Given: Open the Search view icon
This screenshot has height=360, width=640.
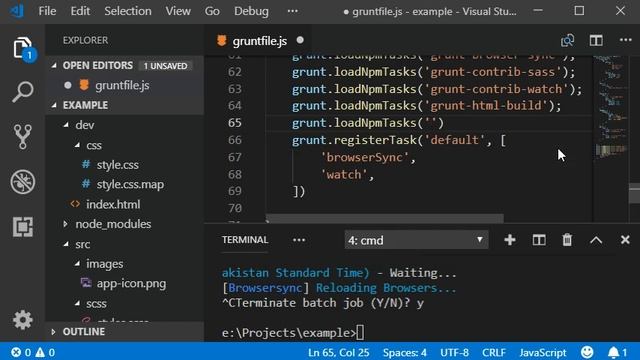Looking at the screenshot, I should click(23, 91).
